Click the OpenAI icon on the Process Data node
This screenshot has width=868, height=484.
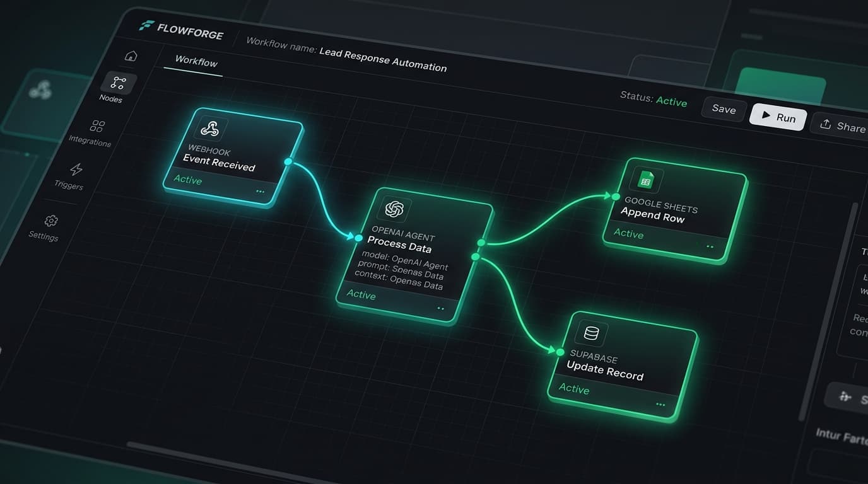tap(394, 209)
